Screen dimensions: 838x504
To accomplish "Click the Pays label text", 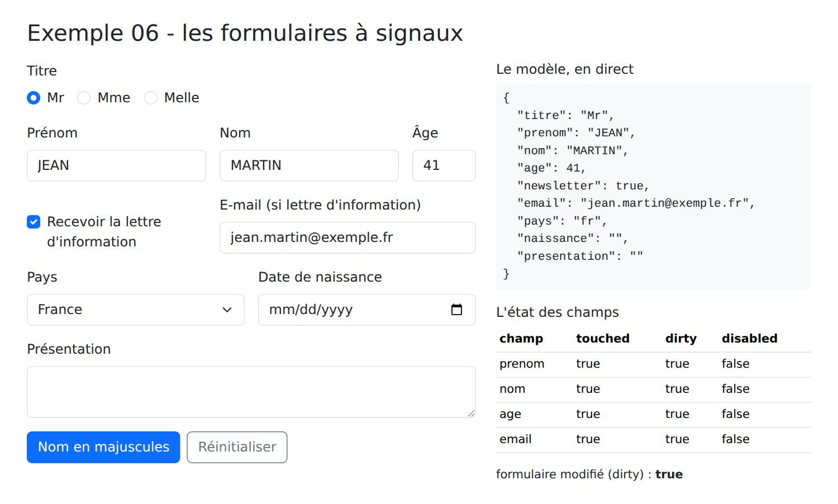I will [42, 277].
